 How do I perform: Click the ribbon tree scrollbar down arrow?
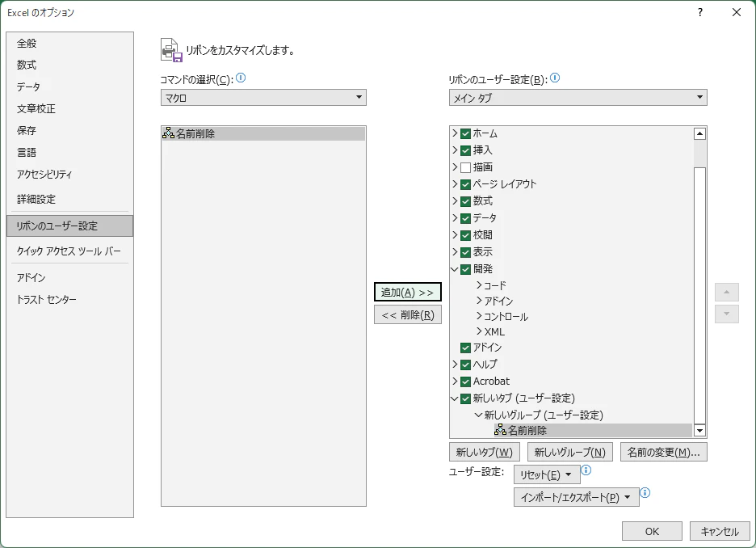click(699, 430)
